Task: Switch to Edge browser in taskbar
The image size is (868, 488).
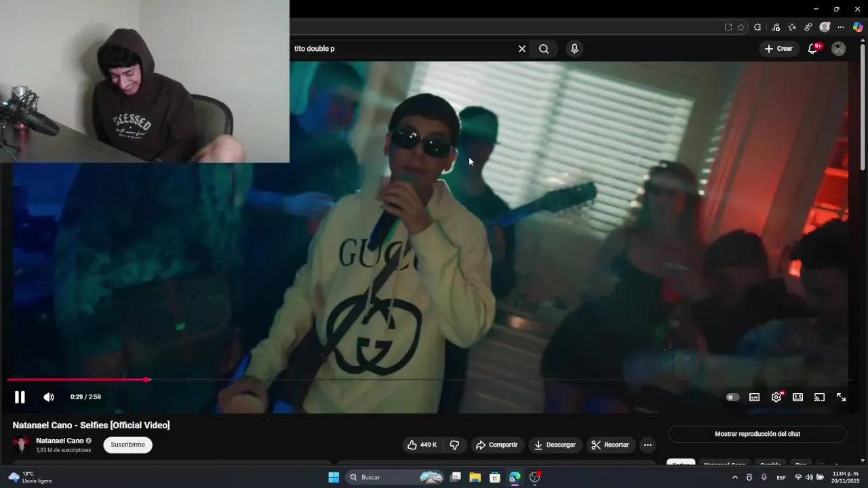Action: pyautogui.click(x=515, y=477)
